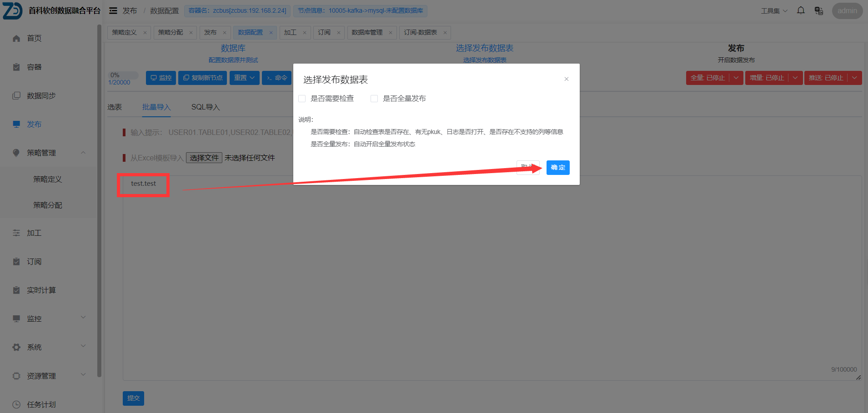
Task: Click the hamburger sidebar toggle icon
Action: 113,10
